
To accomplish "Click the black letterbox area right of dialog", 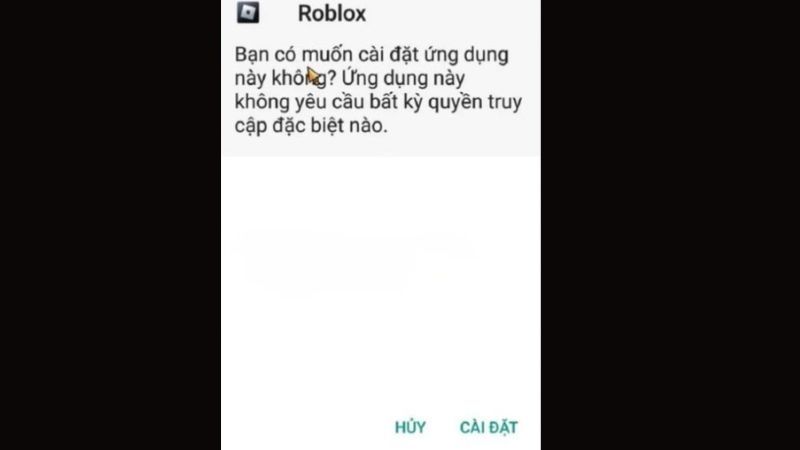I will point(670,225).
